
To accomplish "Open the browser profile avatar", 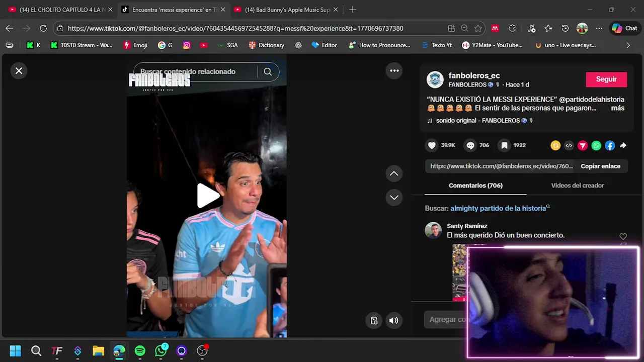I will point(582,29).
